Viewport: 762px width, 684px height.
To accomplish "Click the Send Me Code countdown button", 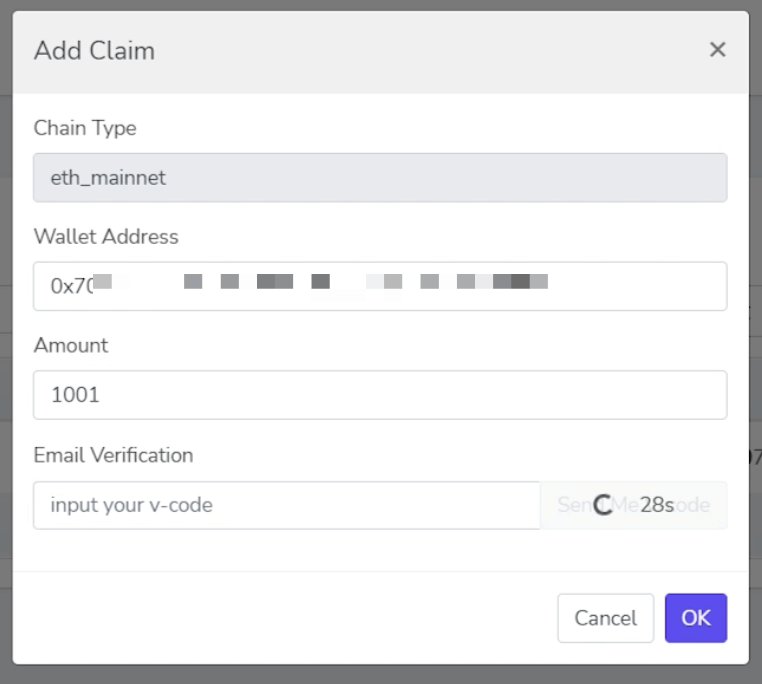I will click(x=634, y=505).
